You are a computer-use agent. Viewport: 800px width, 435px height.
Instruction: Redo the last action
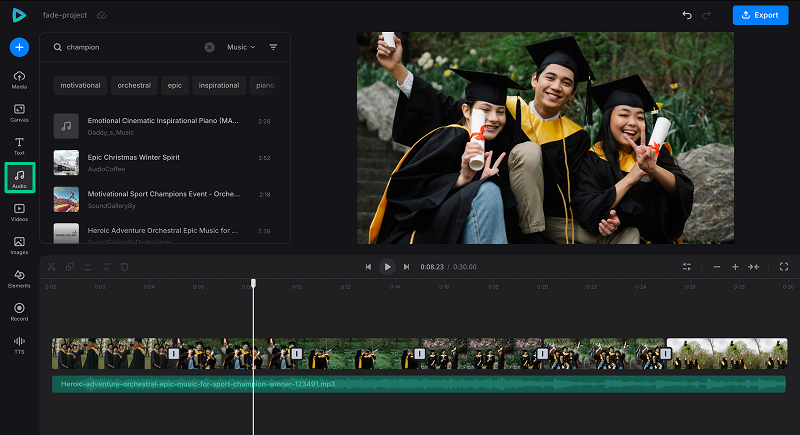point(706,15)
